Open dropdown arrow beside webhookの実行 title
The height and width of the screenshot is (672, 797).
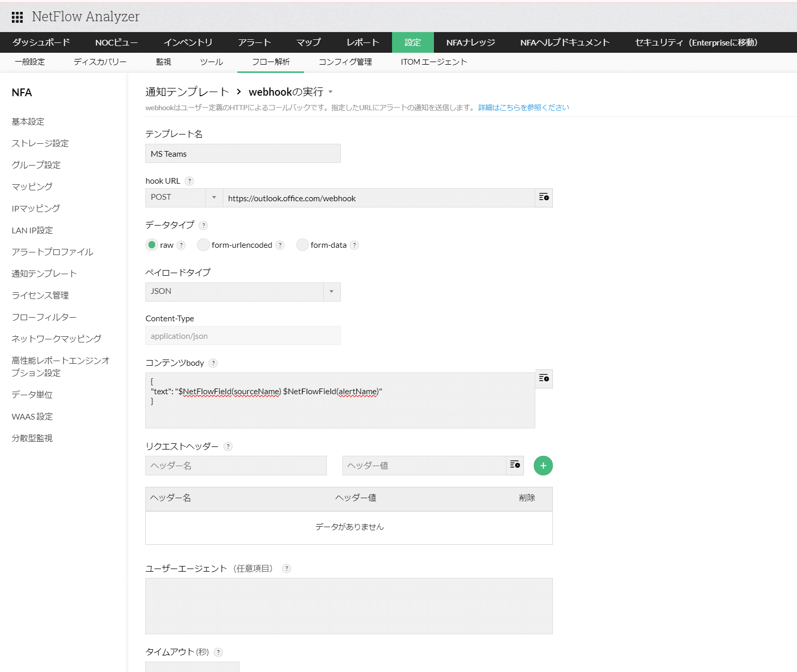330,92
